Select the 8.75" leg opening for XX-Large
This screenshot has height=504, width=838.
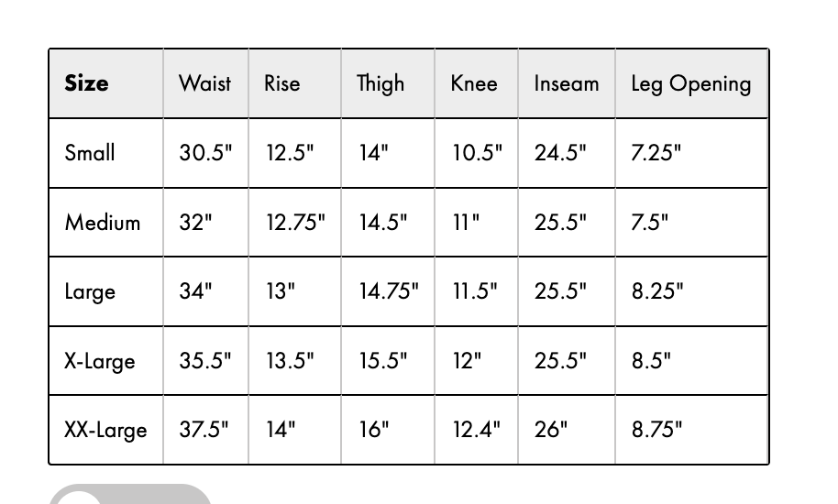pyautogui.click(x=656, y=429)
